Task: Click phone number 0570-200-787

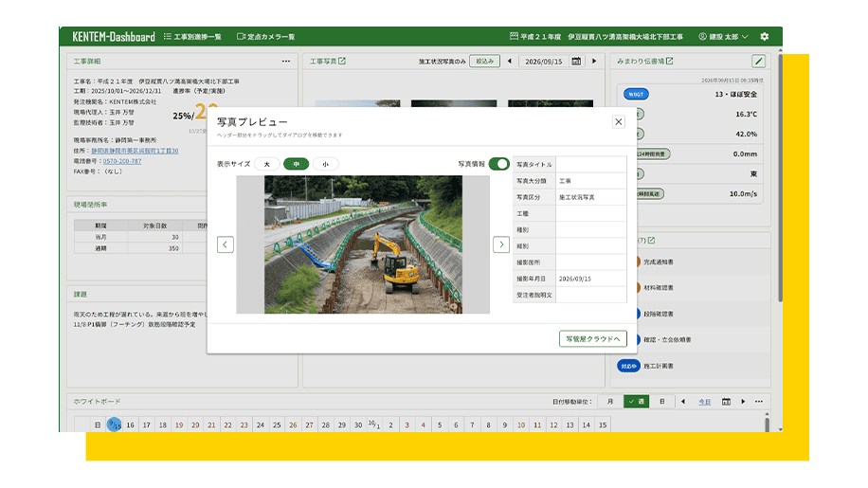Action: click(x=122, y=161)
